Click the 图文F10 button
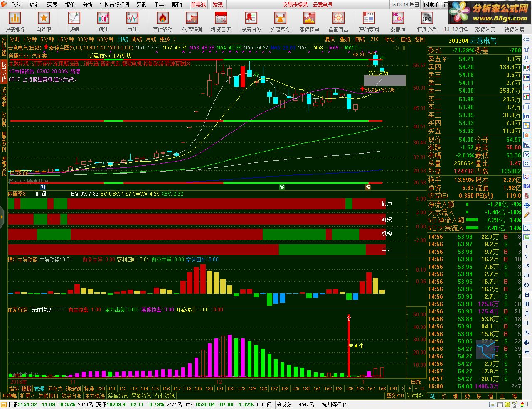The image size is (532, 409). [x=395, y=396]
